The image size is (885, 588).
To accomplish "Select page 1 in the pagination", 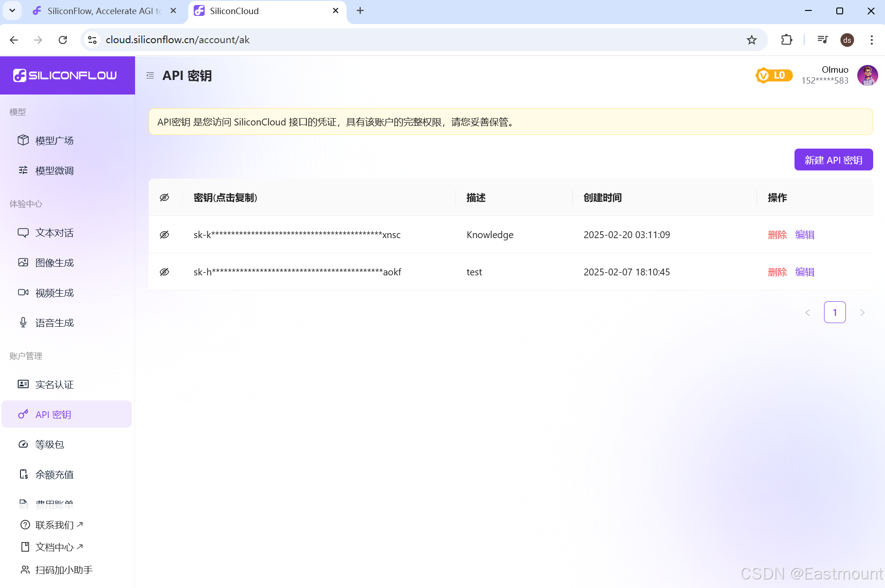I will coord(835,313).
